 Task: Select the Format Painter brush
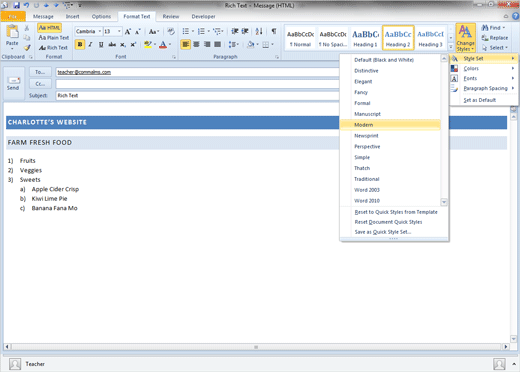coord(27,48)
